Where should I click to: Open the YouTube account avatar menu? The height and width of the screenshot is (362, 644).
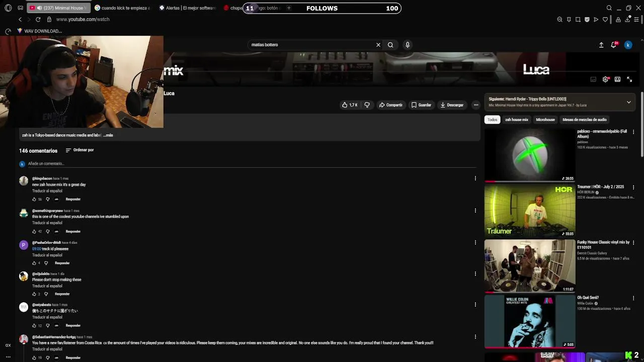click(x=628, y=45)
